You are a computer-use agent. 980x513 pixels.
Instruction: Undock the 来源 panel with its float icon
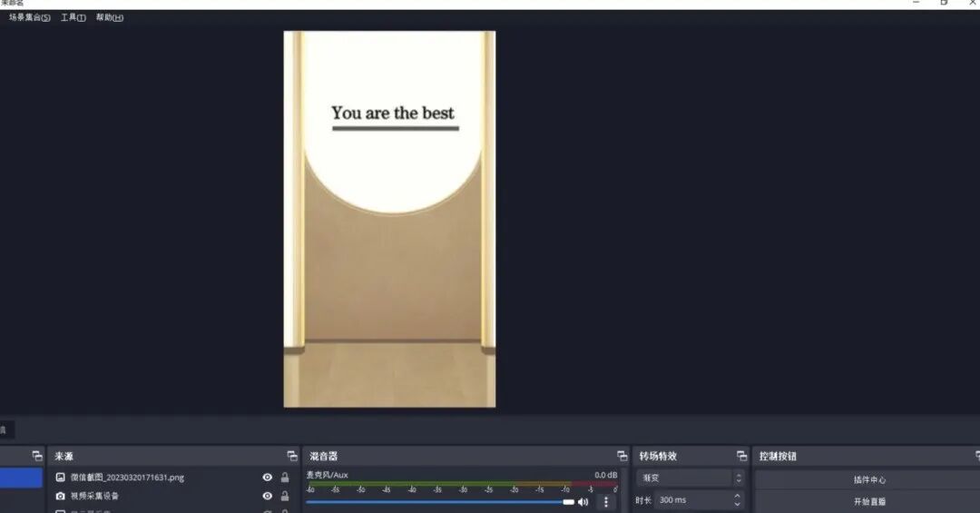coord(292,456)
